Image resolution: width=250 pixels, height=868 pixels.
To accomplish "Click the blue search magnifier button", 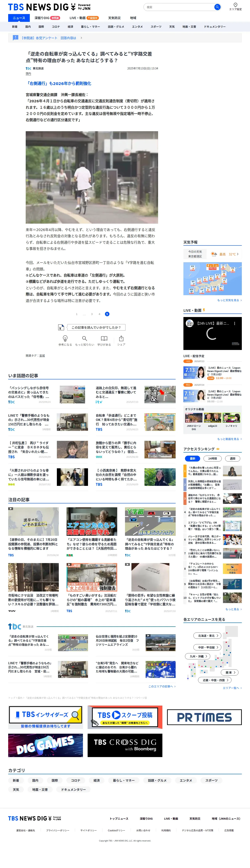I will click(x=217, y=7).
